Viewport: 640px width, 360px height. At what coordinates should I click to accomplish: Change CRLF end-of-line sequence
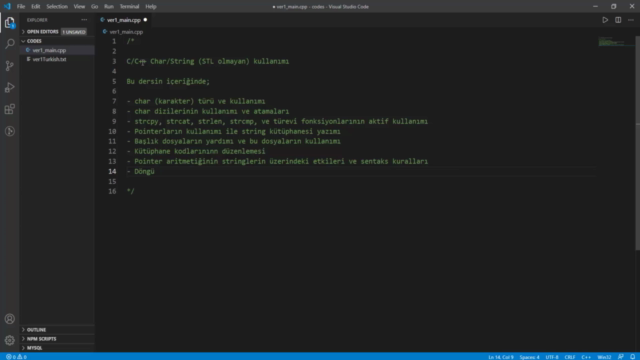click(x=570, y=357)
